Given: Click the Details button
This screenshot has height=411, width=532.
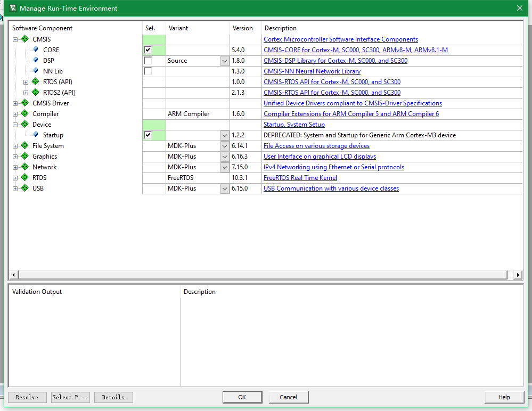Looking at the screenshot, I should coord(113,397).
